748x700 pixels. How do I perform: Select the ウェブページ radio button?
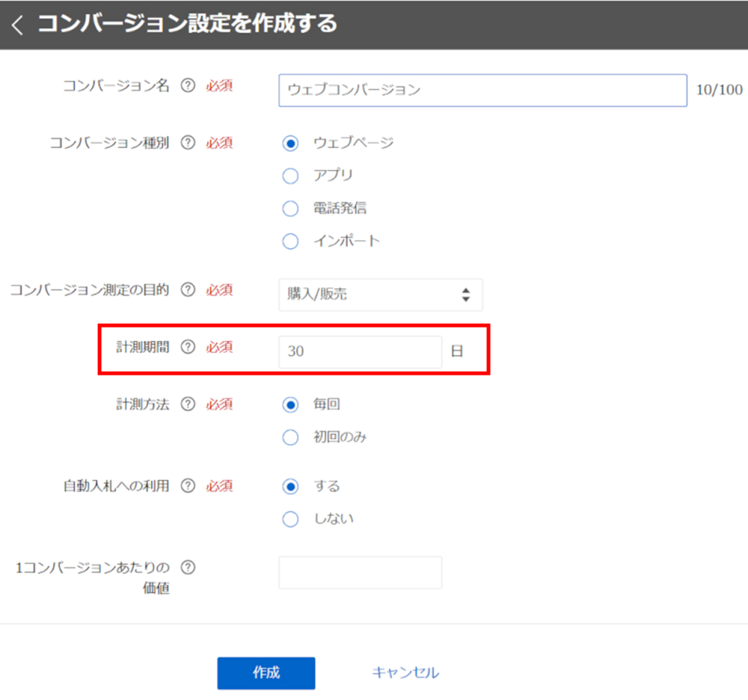coord(290,143)
